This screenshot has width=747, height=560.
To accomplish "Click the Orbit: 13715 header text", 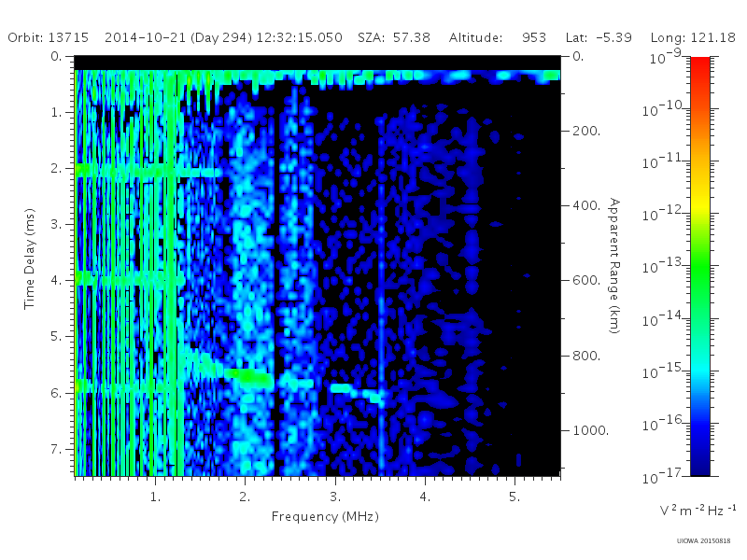I will tap(49, 37).
